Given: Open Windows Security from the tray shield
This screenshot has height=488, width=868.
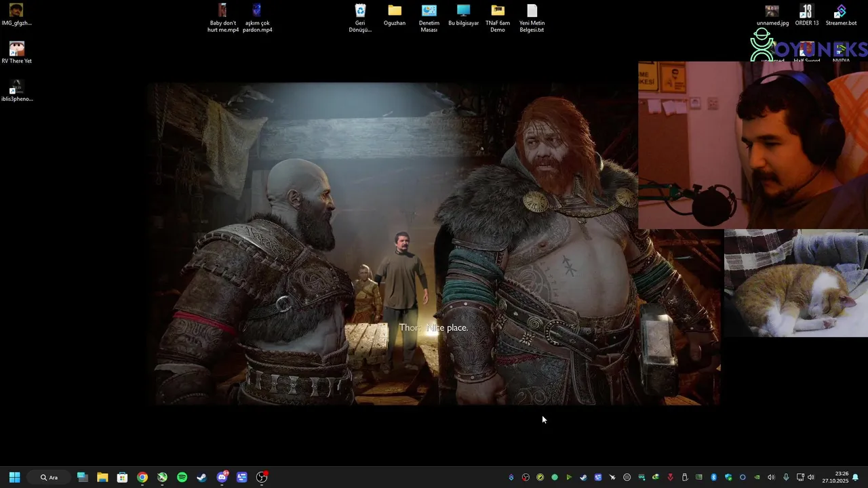Looking at the screenshot, I should [x=728, y=477].
